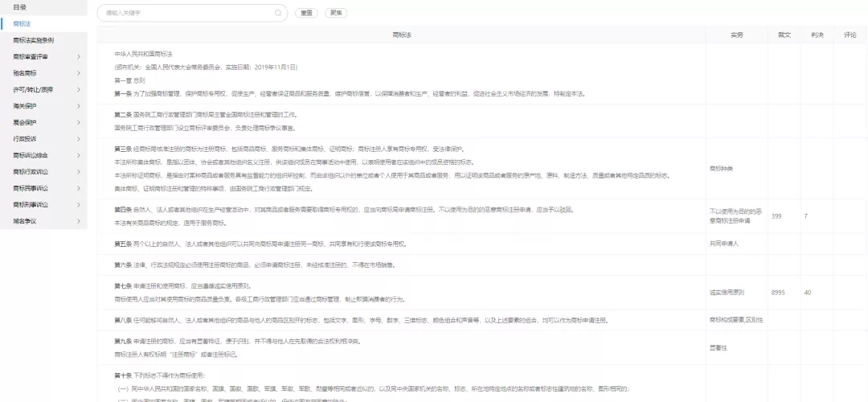This screenshot has height=402, width=868.
Task: Click the 颁布机关 issuing authority line
Action: [206, 67]
